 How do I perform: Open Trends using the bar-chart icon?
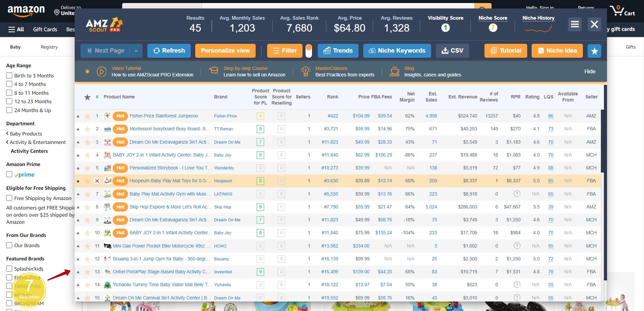click(328, 50)
